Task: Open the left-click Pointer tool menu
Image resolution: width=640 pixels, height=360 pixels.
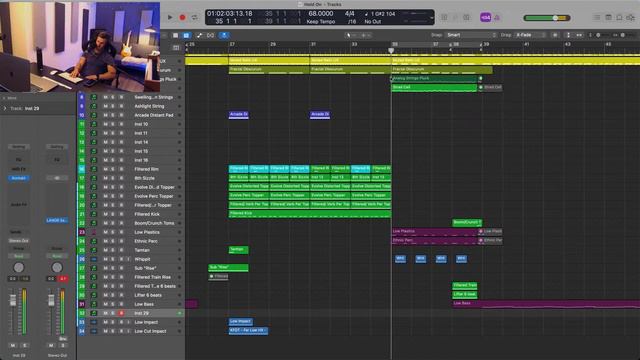Action: 351,36
